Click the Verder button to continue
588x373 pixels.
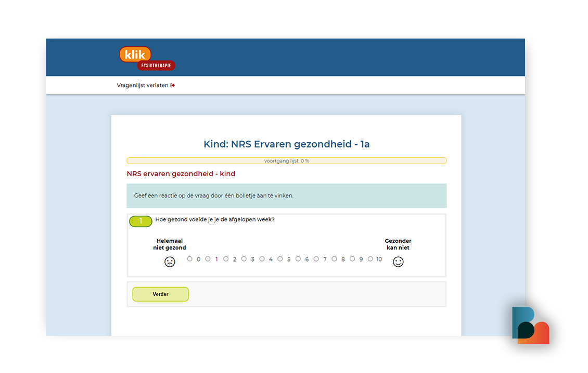pos(160,294)
